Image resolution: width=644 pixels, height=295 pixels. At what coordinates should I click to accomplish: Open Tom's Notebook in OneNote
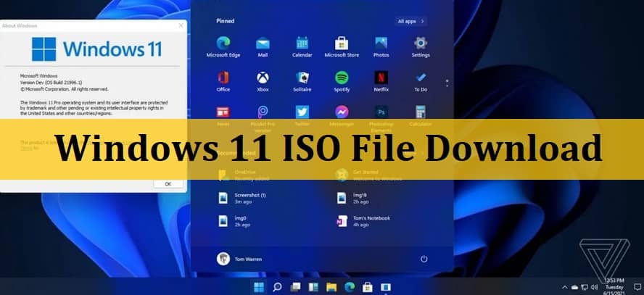click(x=363, y=221)
